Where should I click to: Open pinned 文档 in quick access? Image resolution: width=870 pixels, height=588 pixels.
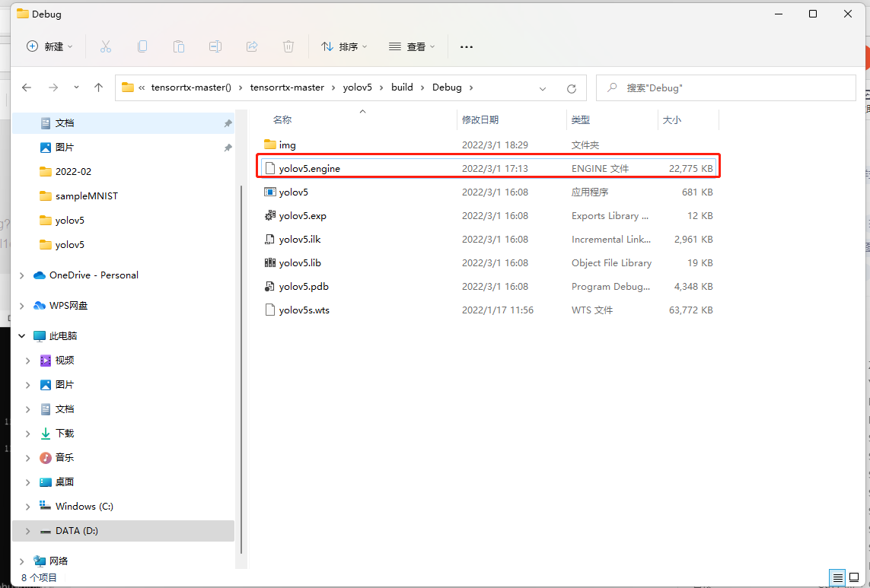click(x=123, y=123)
